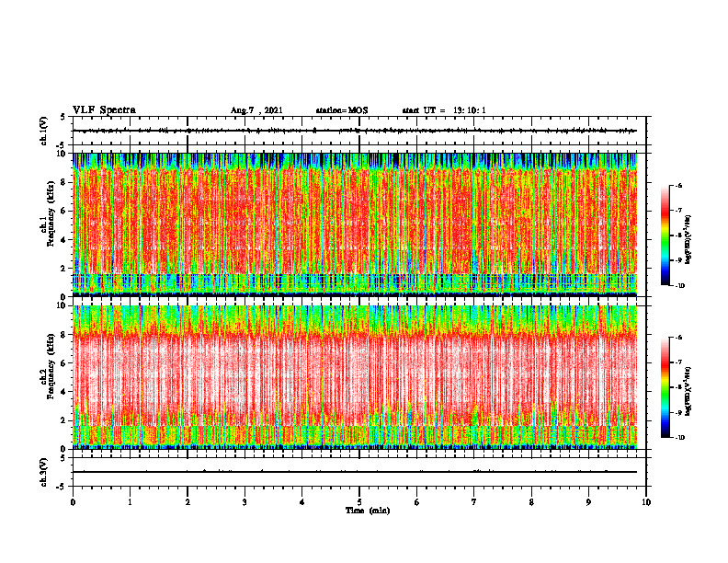This screenshot has width=728, height=563.
Task: Click the ch.2 colorbar 'log(PSD)' label
Action: click(688, 391)
